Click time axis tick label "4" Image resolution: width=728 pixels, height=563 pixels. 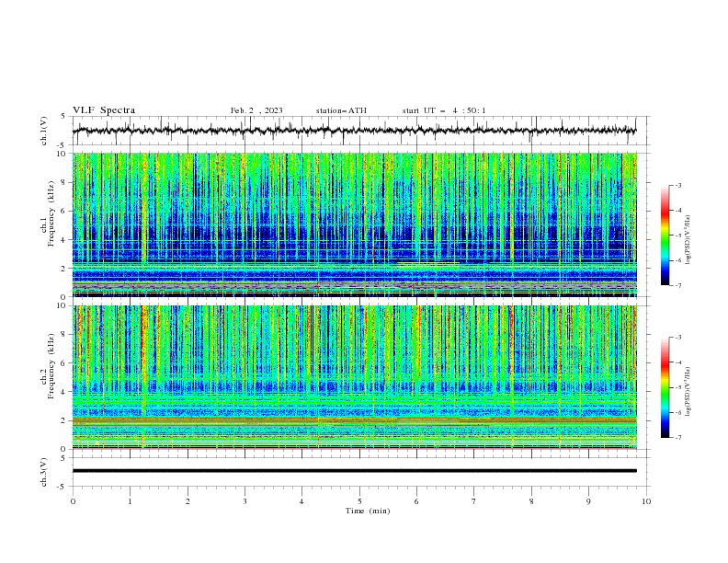(x=301, y=501)
